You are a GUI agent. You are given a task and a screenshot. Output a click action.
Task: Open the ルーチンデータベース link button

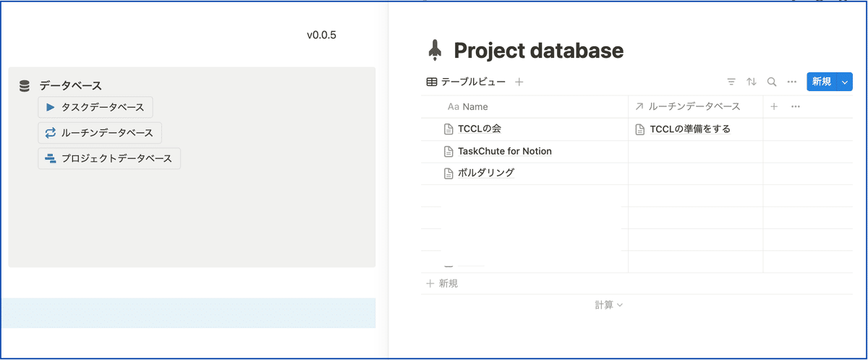[x=100, y=133]
